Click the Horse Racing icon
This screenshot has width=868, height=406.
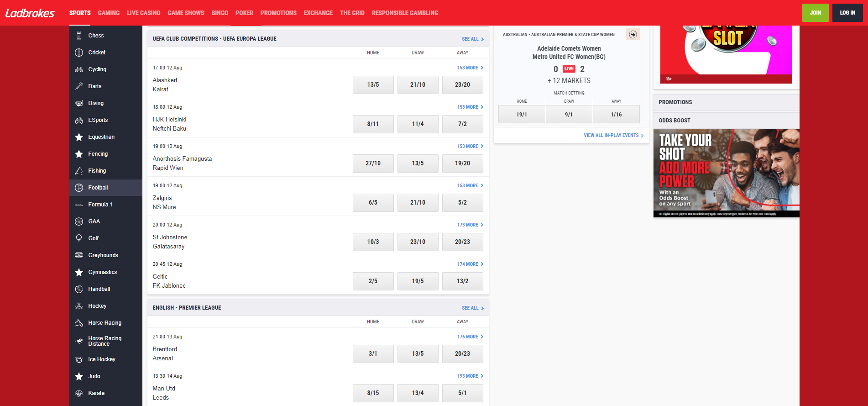coord(79,323)
